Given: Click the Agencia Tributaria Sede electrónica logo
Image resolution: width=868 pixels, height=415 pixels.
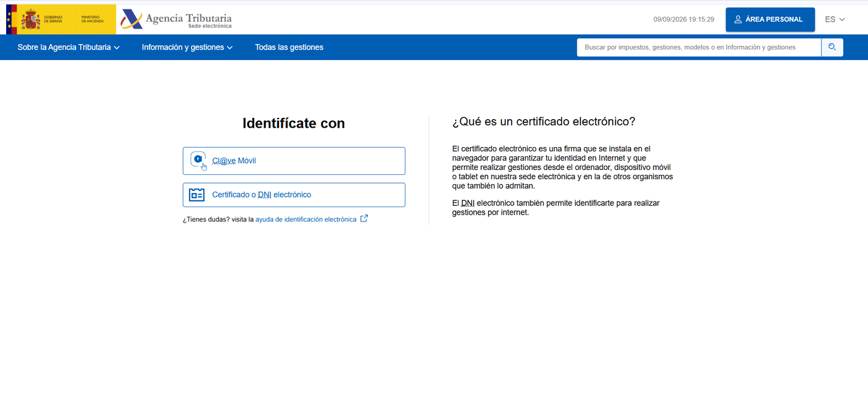Looking at the screenshot, I should (x=176, y=19).
